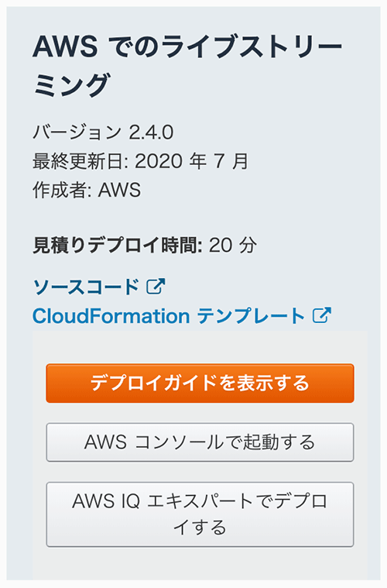Click the word ミング in the title
The width and height of the screenshot is (387, 588).
pyautogui.click(x=72, y=84)
